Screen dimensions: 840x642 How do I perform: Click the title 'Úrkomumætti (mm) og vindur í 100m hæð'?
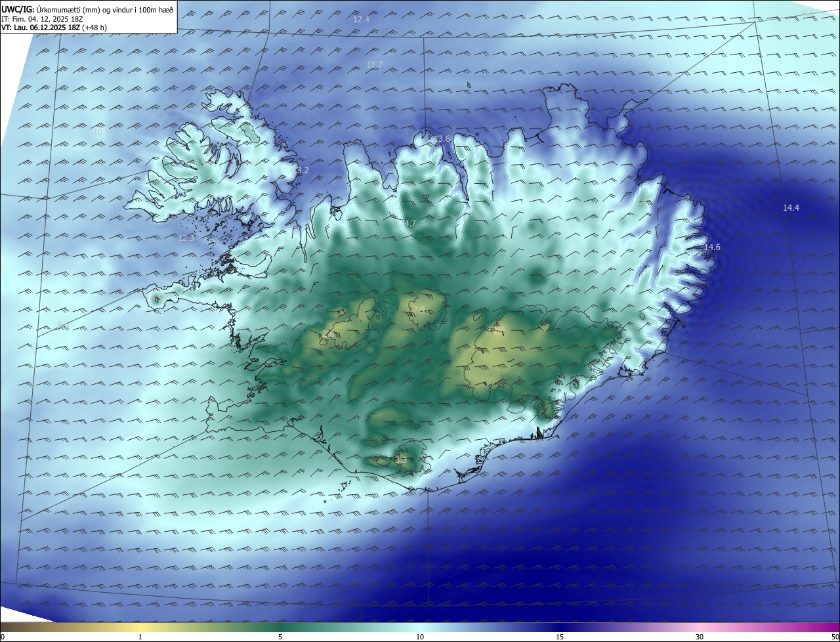(106, 10)
